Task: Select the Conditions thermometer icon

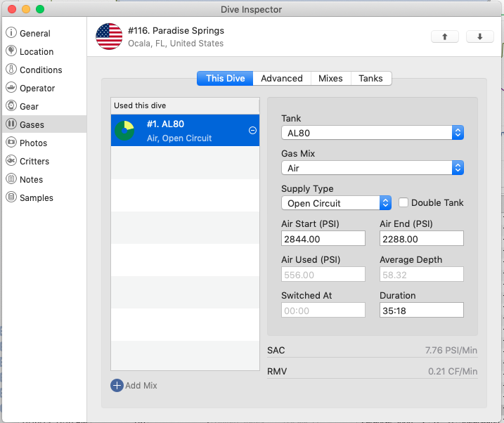Action: click(11, 70)
